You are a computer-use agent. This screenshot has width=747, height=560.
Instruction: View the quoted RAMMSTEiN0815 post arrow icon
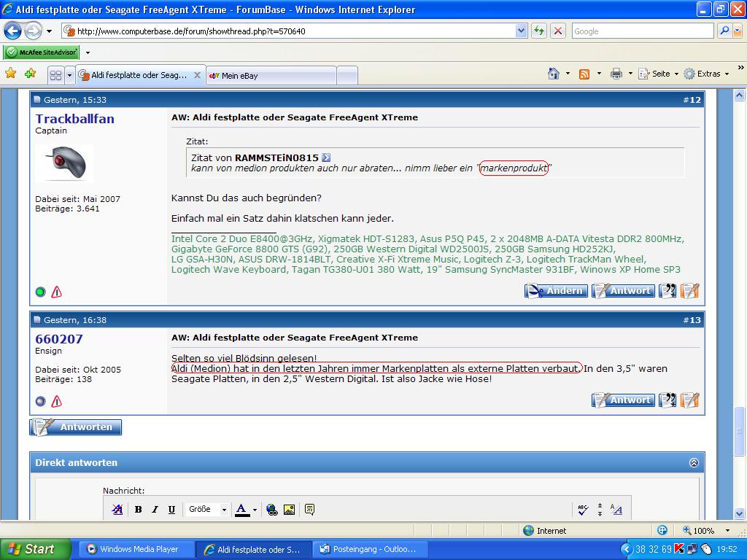(326, 157)
